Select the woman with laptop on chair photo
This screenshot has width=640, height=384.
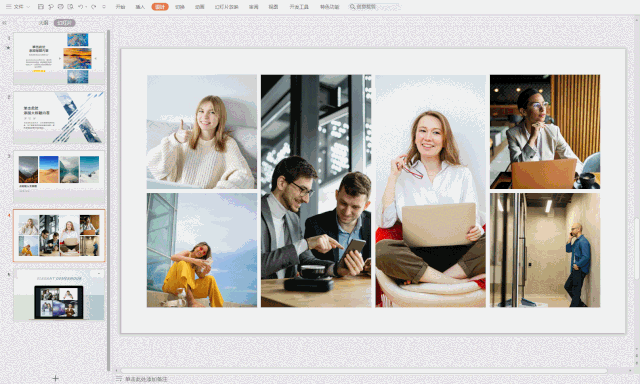431,191
